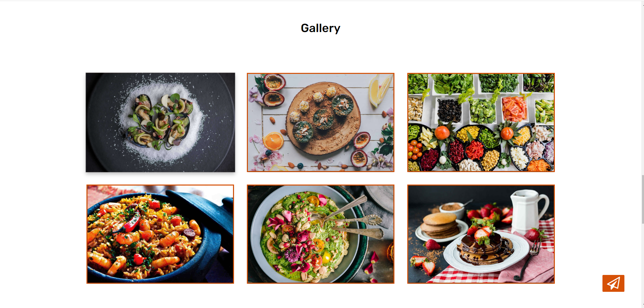
Task: Open the shrimp paella photo
Action: click(160, 234)
